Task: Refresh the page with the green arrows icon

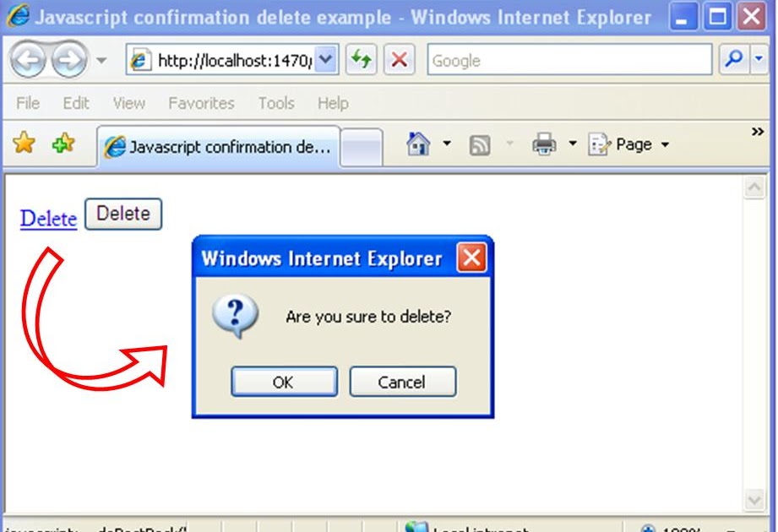Action: [x=362, y=59]
